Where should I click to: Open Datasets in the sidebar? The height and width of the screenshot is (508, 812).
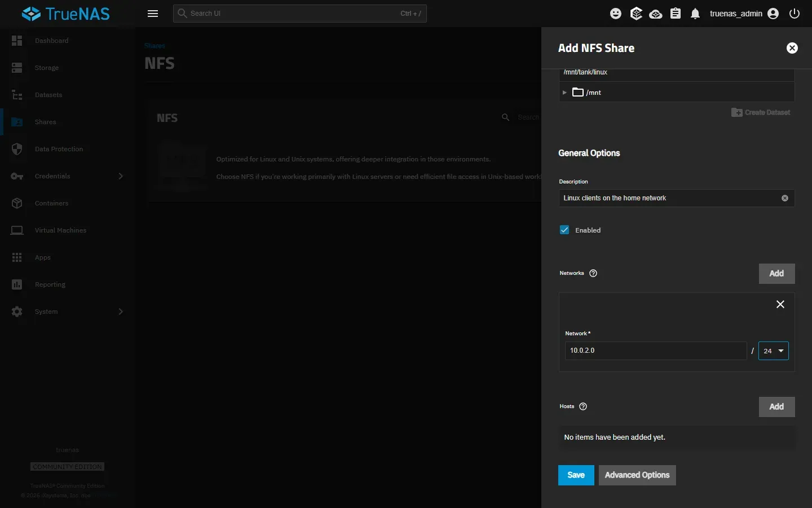68,95
